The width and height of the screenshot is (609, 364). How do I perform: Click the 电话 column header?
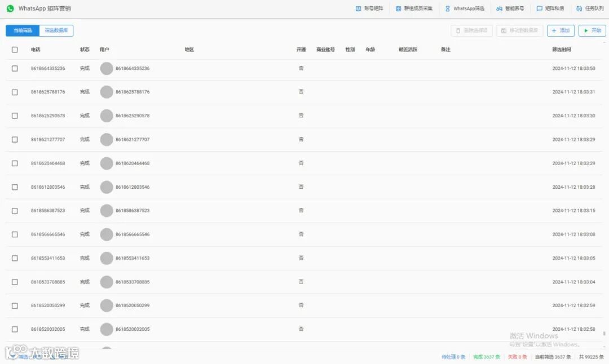[36, 50]
